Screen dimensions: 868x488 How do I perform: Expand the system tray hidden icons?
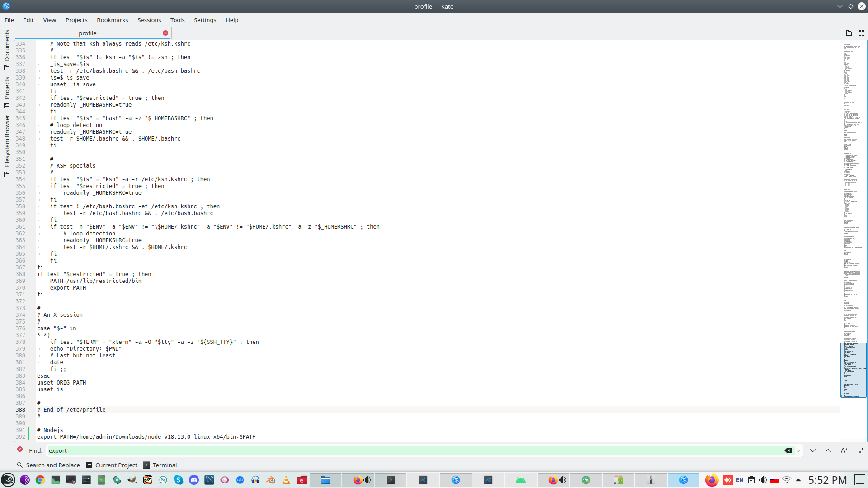pos(798,480)
